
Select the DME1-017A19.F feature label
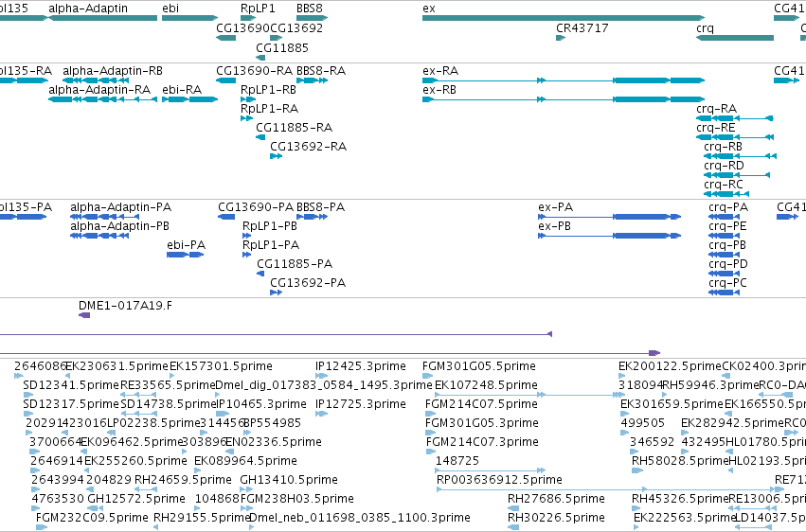(125, 306)
